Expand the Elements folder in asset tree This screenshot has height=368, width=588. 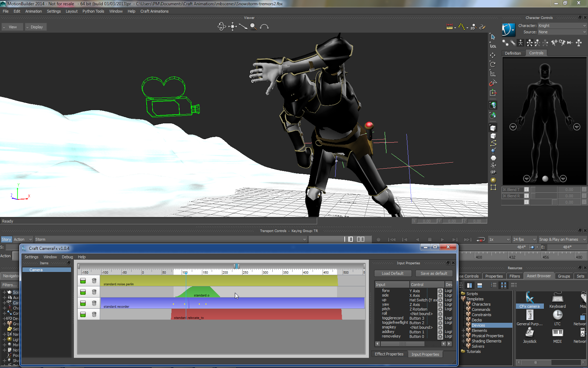pyautogui.click(x=463, y=330)
